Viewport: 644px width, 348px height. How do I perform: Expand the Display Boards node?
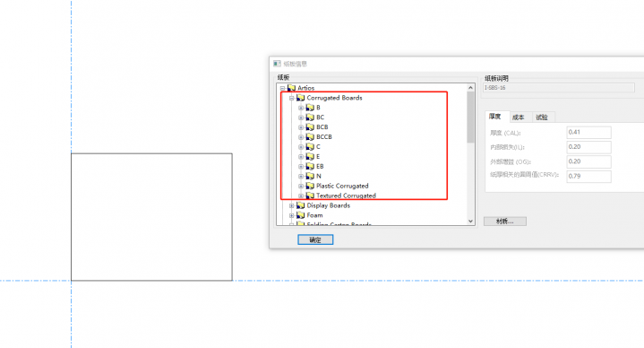292,205
